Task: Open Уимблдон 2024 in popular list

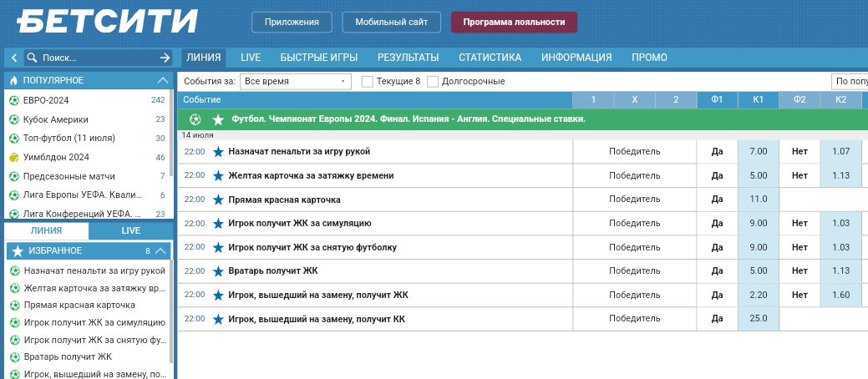Action: [57, 158]
